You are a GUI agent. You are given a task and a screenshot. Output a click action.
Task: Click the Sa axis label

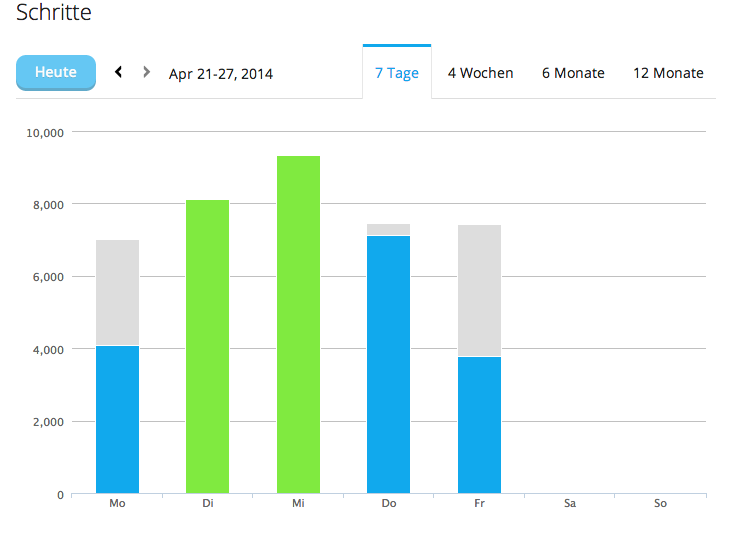tap(569, 504)
